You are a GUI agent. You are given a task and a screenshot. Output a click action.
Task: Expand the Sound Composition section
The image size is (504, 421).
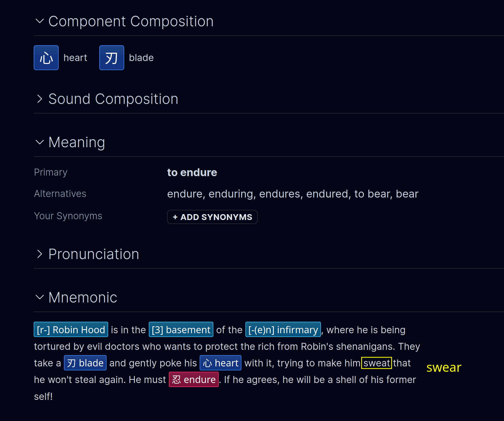pyautogui.click(x=40, y=99)
